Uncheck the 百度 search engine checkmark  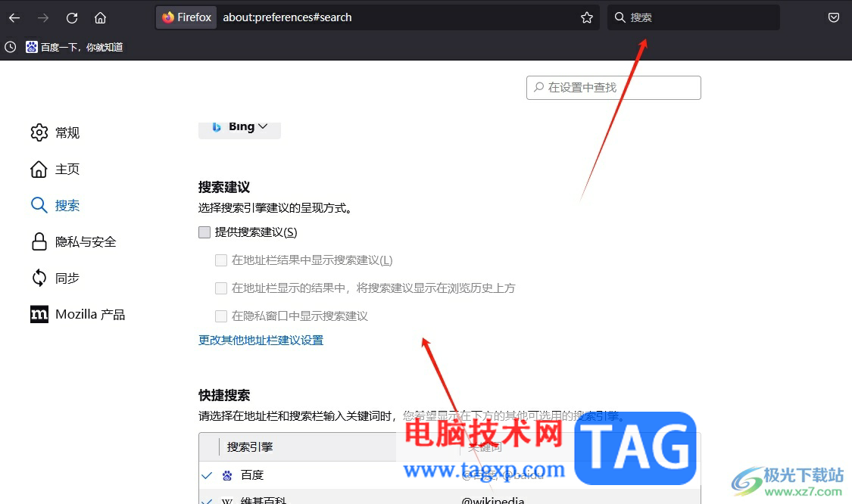207,476
